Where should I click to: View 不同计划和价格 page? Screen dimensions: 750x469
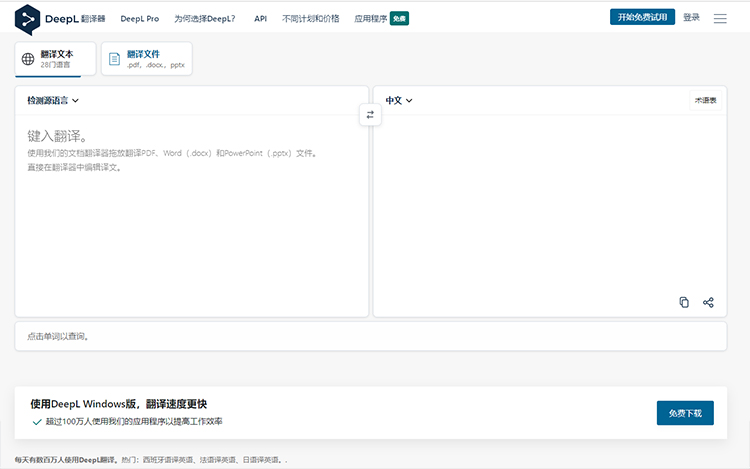(x=311, y=18)
